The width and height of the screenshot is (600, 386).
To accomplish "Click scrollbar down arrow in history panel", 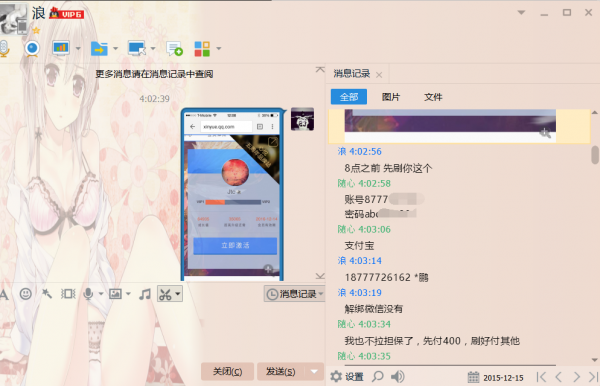I will click(595, 360).
